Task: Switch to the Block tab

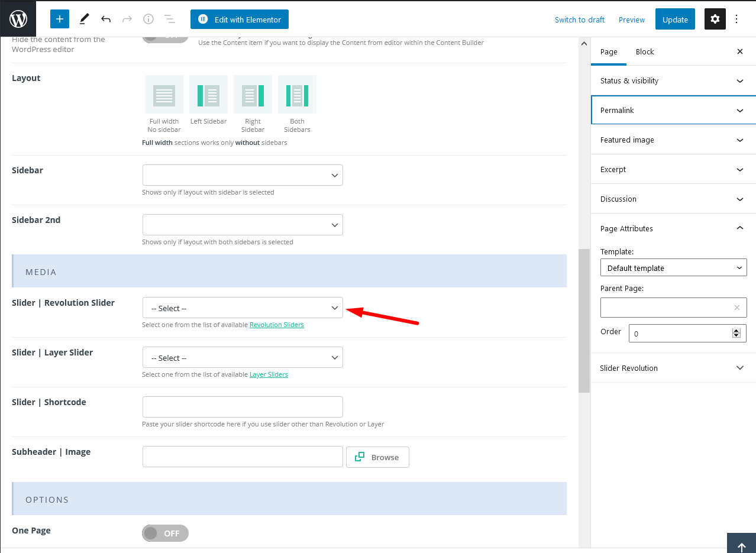Action: coord(645,51)
